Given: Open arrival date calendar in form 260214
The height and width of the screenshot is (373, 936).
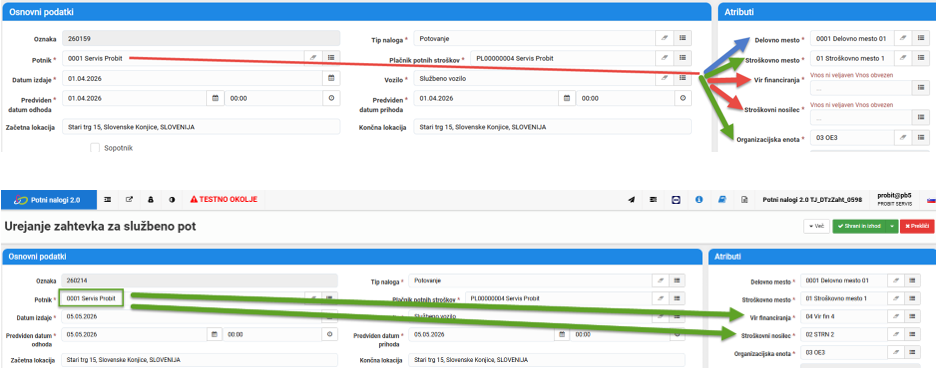Looking at the screenshot, I should click(561, 334).
